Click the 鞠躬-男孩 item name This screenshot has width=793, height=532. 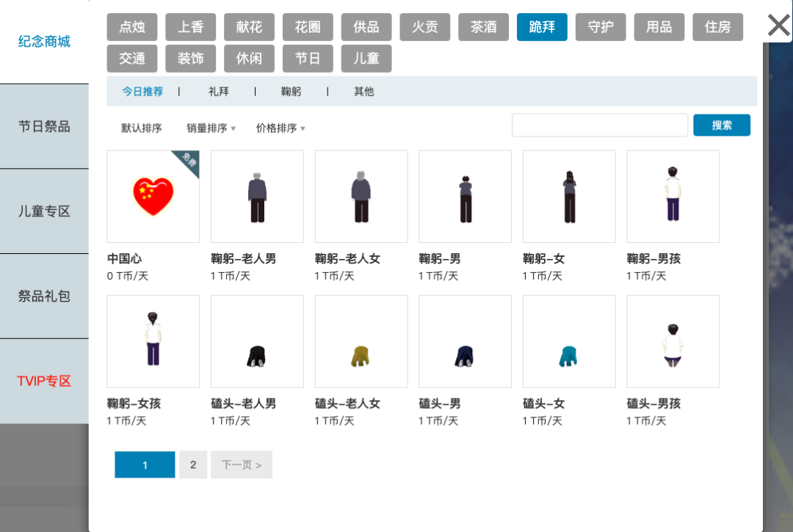pos(654,259)
